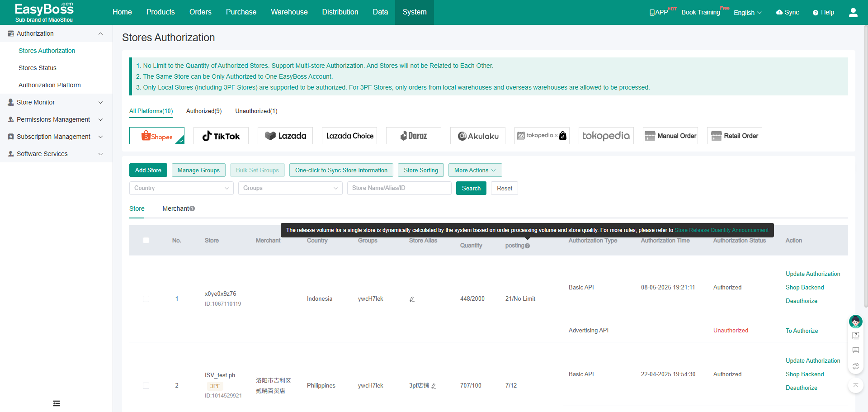
Task: Click the Manage Groups button
Action: pyautogui.click(x=198, y=170)
